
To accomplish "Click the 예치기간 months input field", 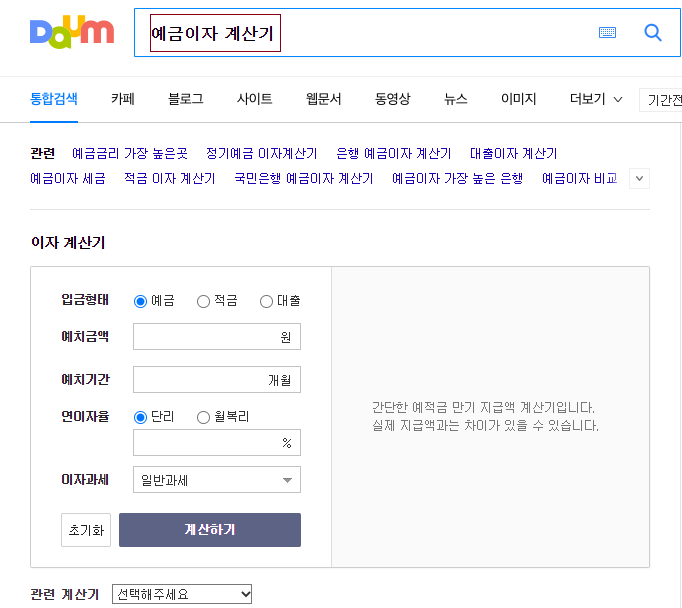I will (x=217, y=380).
